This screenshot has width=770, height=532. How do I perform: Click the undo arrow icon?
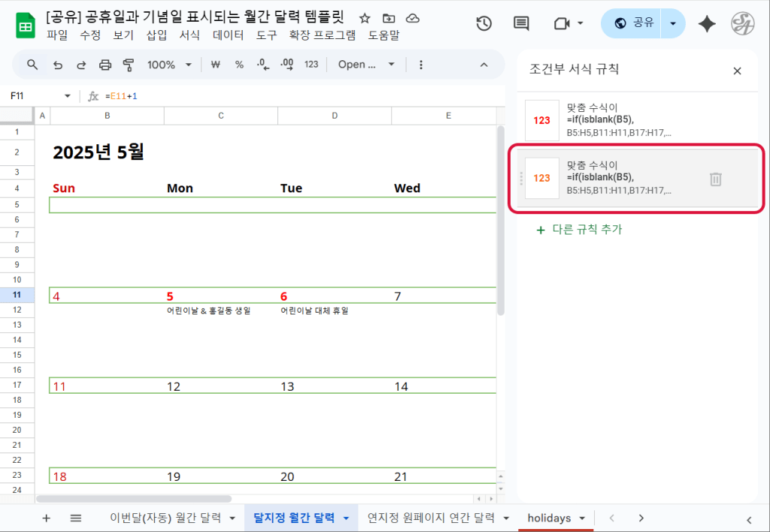58,65
